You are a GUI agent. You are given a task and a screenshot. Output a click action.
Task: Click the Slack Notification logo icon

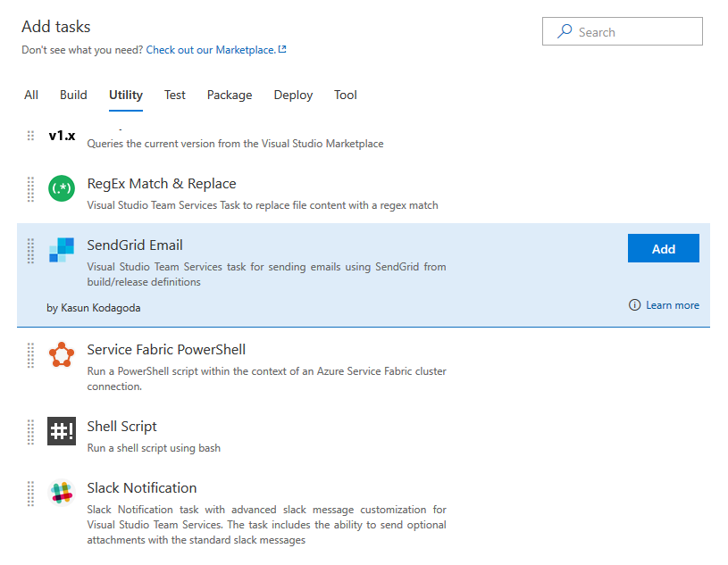[x=62, y=493]
